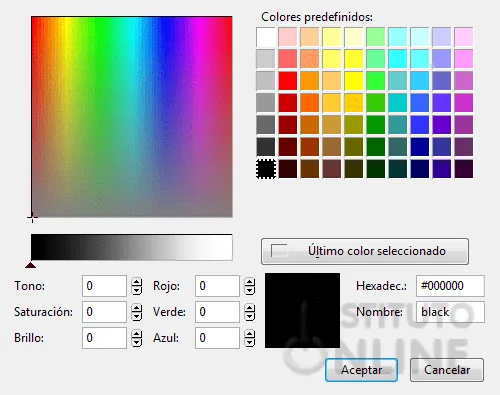The image size is (500, 395).
Task: Click the Último color seleccionado button
Action: [x=365, y=251]
